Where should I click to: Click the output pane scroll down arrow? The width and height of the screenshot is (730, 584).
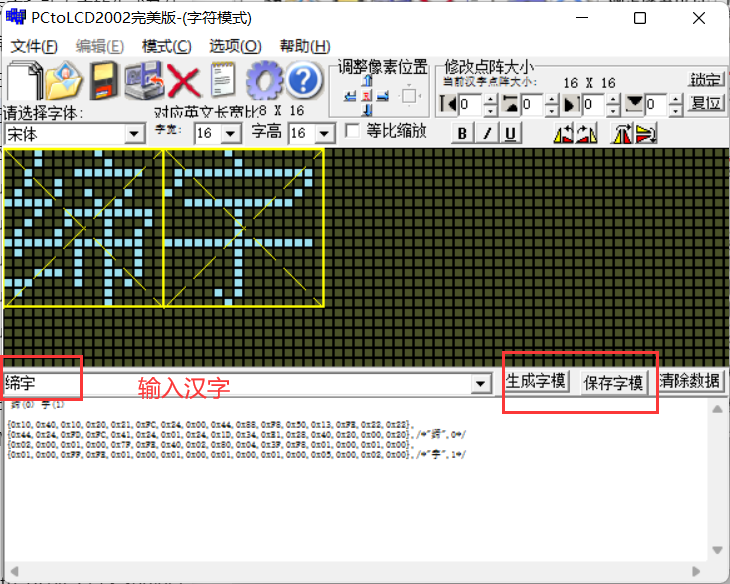pyautogui.click(x=717, y=550)
